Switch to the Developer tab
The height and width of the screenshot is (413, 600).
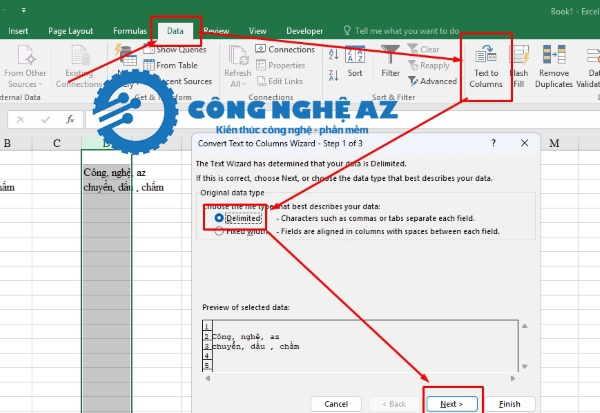(305, 31)
